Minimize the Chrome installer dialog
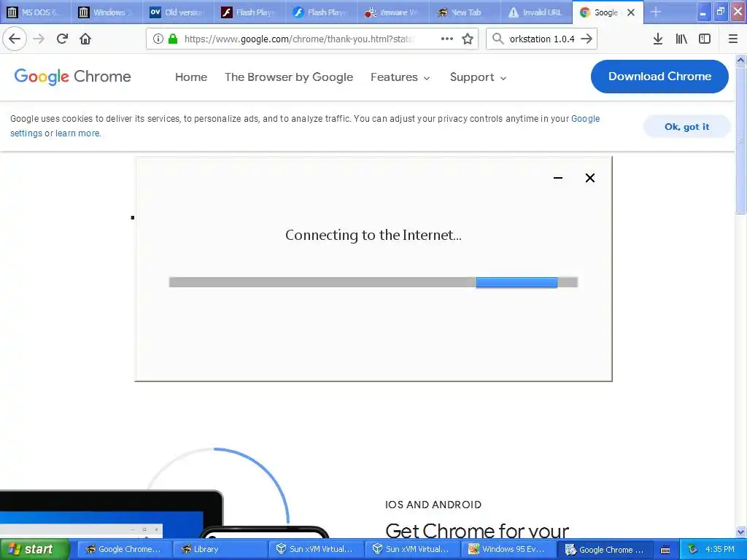Screen dimensions: 747x560 (x=558, y=178)
